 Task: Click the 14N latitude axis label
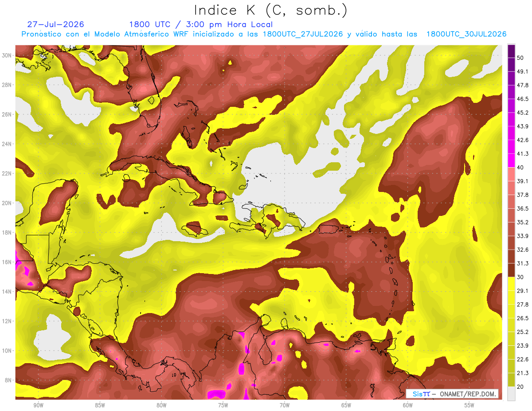pos(7,292)
